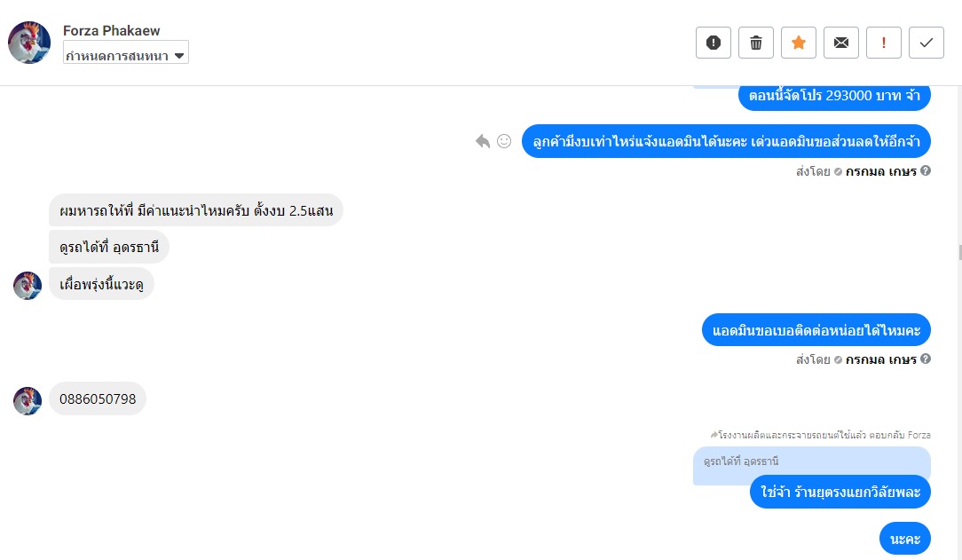
Task: Delete conversation with the trash icon
Action: [x=756, y=43]
